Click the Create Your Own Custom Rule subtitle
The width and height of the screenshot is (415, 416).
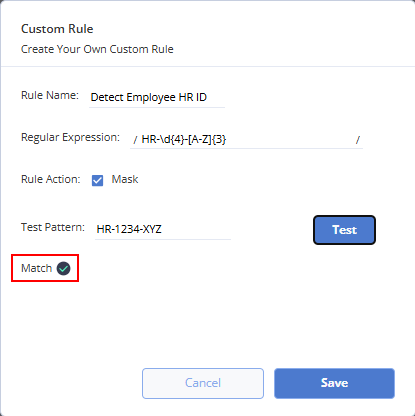pyautogui.click(x=97, y=49)
